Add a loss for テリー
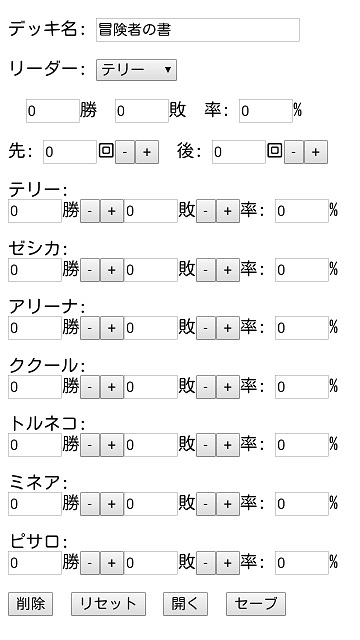The width and height of the screenshot is (360, 640). click(x=228, y=211)
